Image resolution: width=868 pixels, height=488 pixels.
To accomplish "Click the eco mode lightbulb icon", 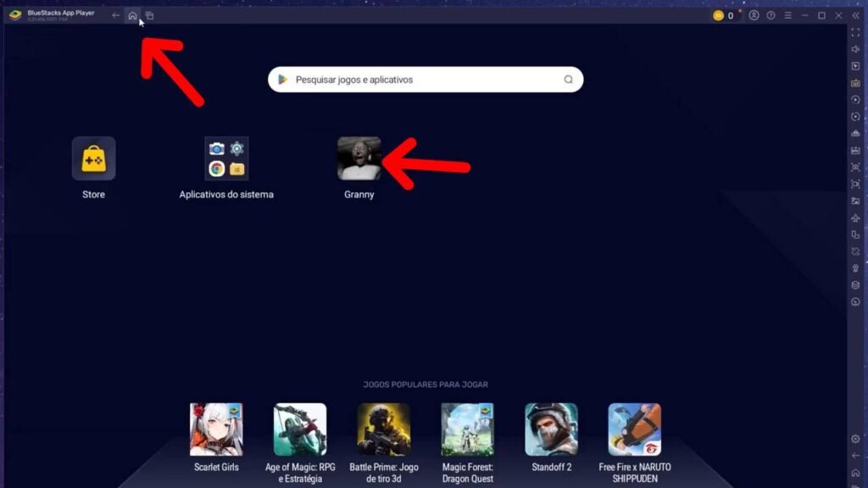I will [x=855, y=269].
